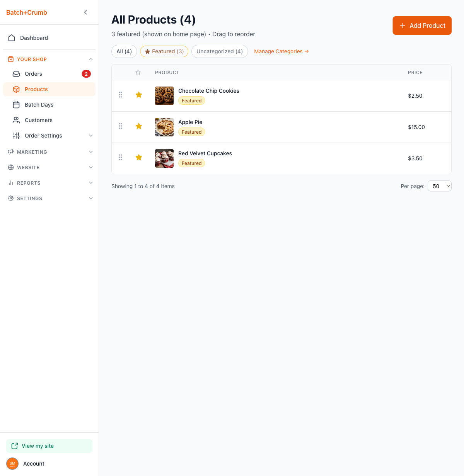The image size is (464, 476).
Task: Open Batch Days from the sidebar
Action: (39, 105)
